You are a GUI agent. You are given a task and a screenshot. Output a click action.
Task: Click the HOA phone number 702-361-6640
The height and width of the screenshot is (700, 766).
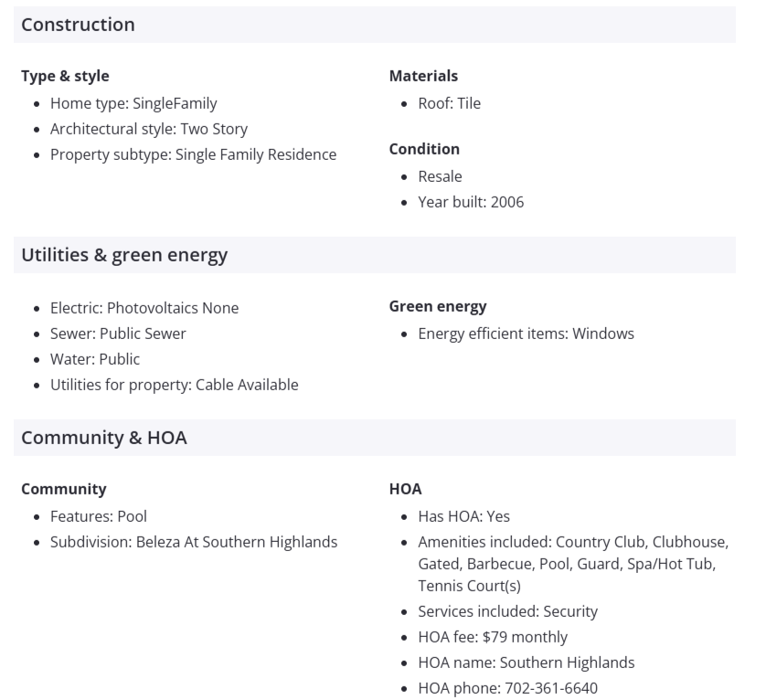click(549, 688)
